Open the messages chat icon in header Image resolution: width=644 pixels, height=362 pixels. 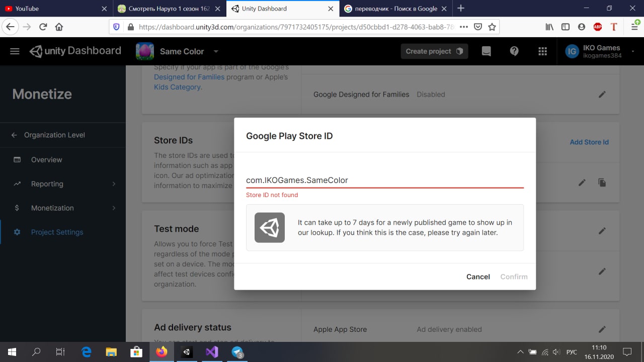[486, 51]
